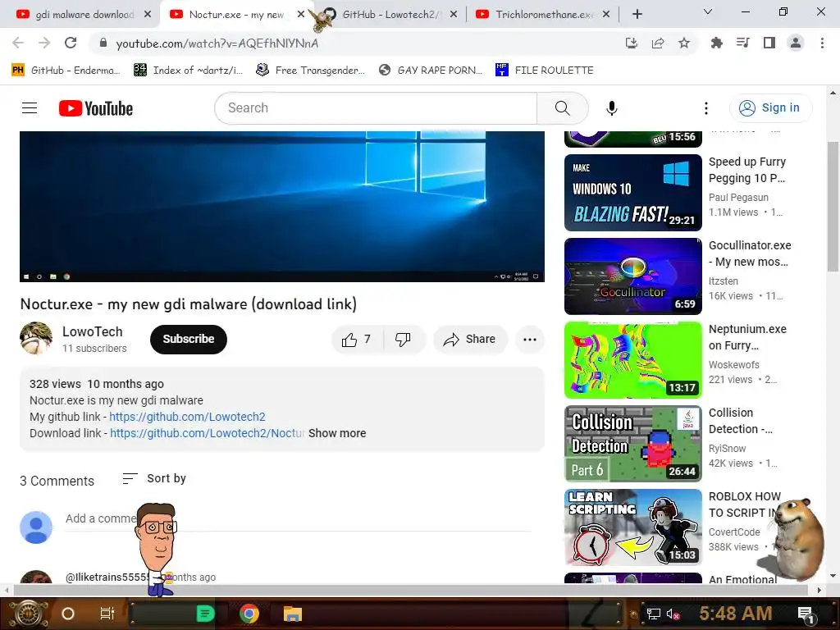The height and width of the screenshot is (630, 840).
Task: Open Collision Detection Part 6 thumbnail
Action: click(632, 444)
